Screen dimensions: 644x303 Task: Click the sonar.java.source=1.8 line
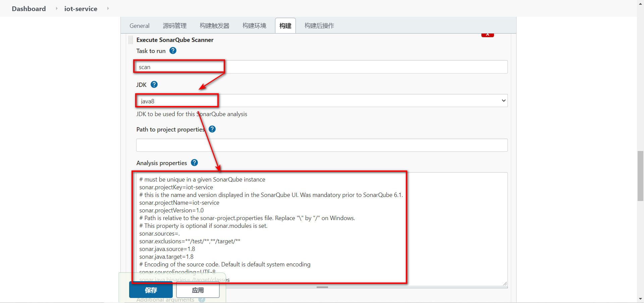click(x=167, y=249)
